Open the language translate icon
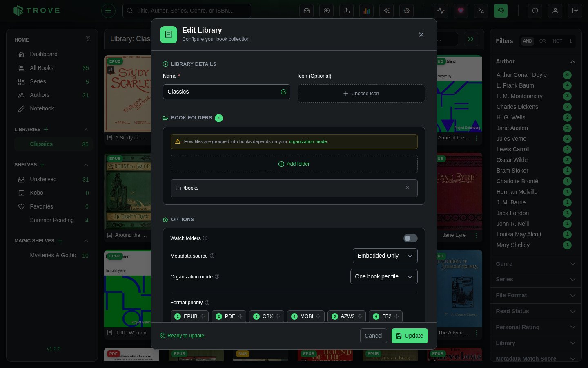Image resolution: width=588 pixels, height=368 pixels. [481, 11]
